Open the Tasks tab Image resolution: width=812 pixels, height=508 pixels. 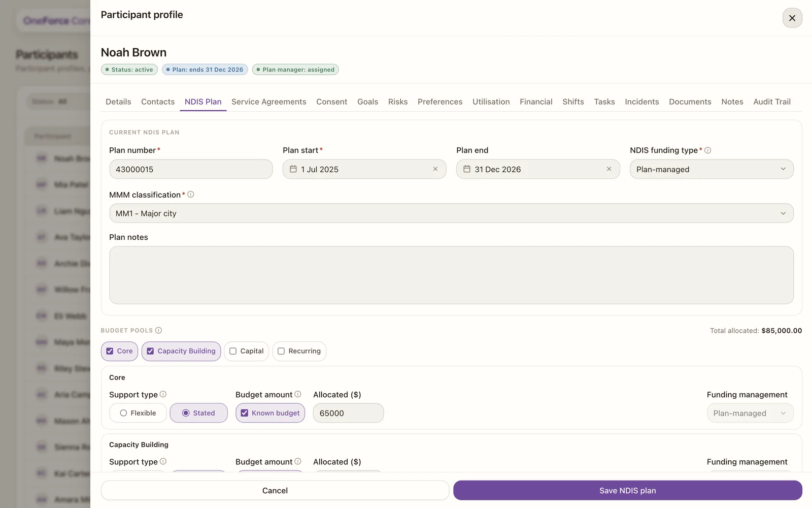604,102
